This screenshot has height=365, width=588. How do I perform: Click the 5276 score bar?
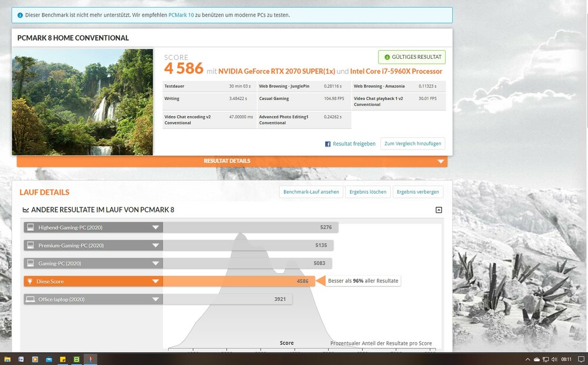(x=250, y=228)
